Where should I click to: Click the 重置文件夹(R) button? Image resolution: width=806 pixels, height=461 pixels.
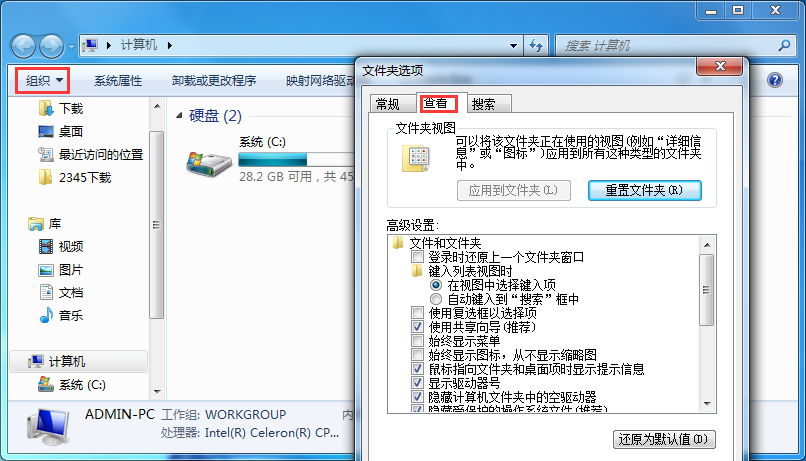644,190
